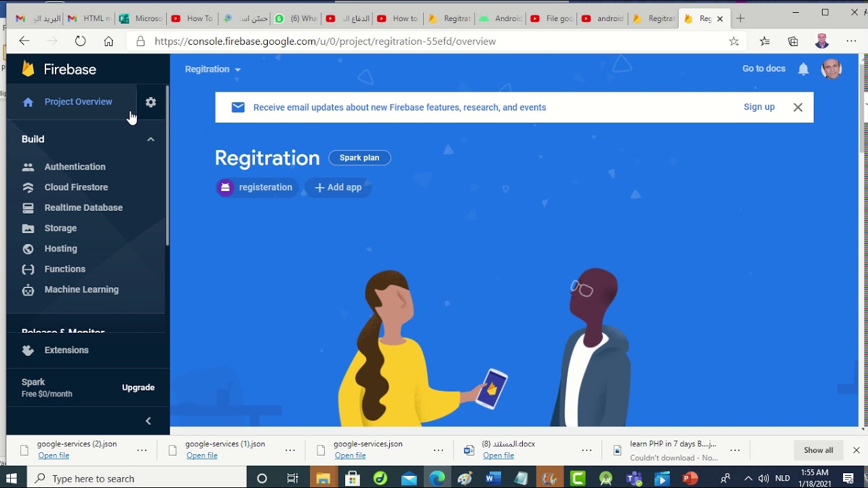Open the Firebase account avatar

831,68
